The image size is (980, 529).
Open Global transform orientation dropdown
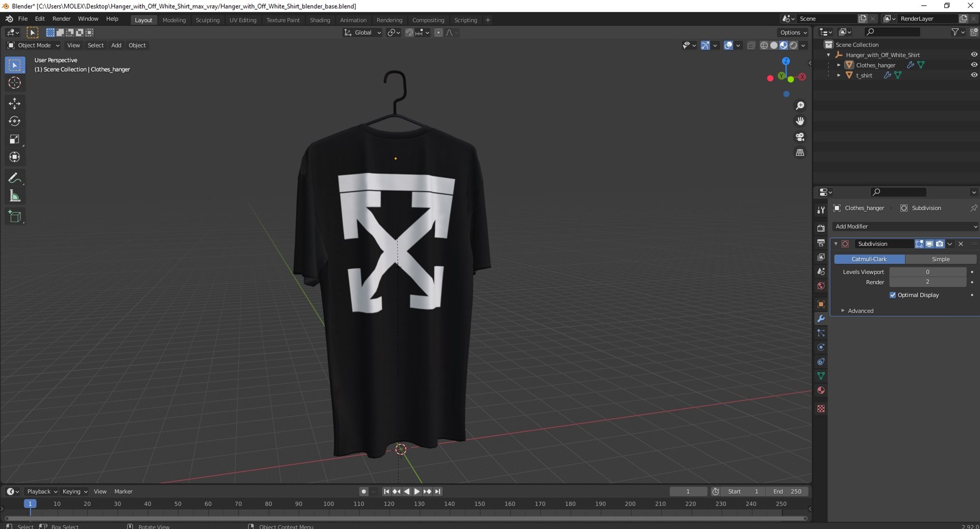tap(362, 33)
